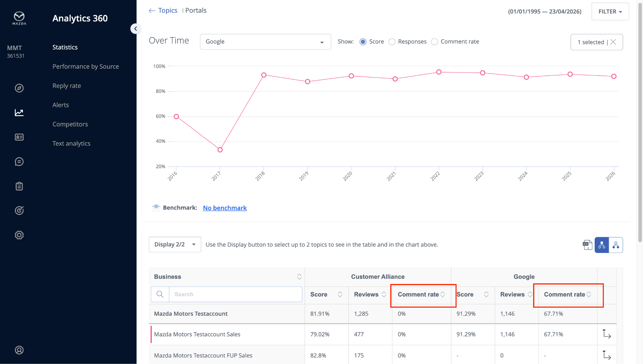Open the settings gear icon in sidebar
Screen dimensions: 643x364
[19, 235]
